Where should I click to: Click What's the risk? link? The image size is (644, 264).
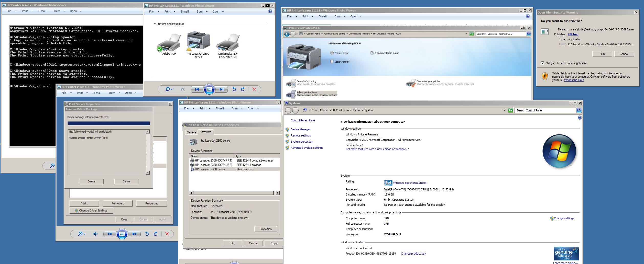click(x=574, y=80)
